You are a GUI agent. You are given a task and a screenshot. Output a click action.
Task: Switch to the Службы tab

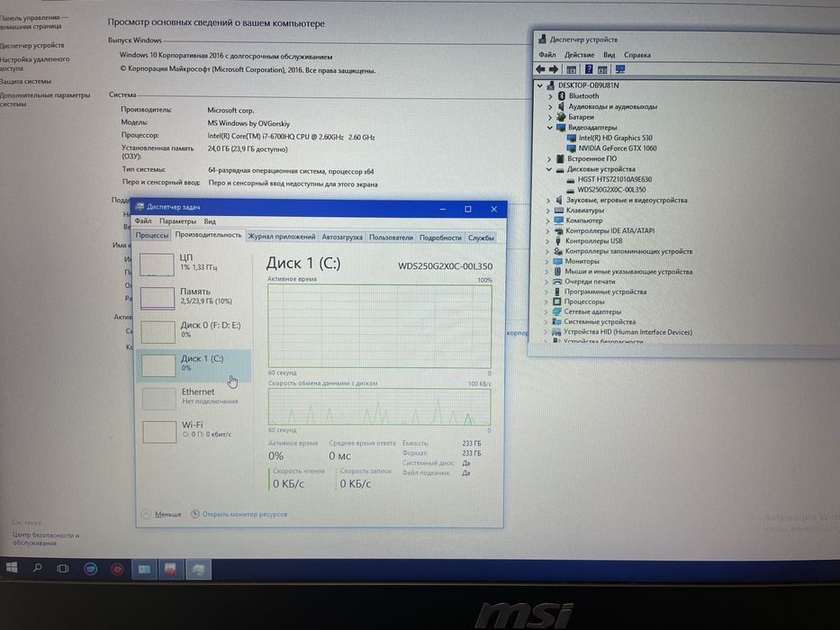pos(481,238)
